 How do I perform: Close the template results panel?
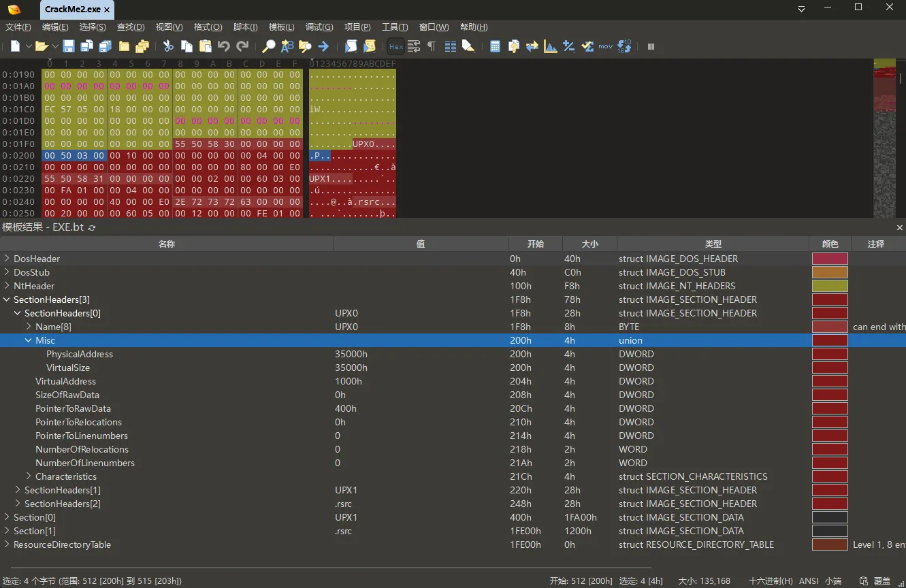[900, 227]
